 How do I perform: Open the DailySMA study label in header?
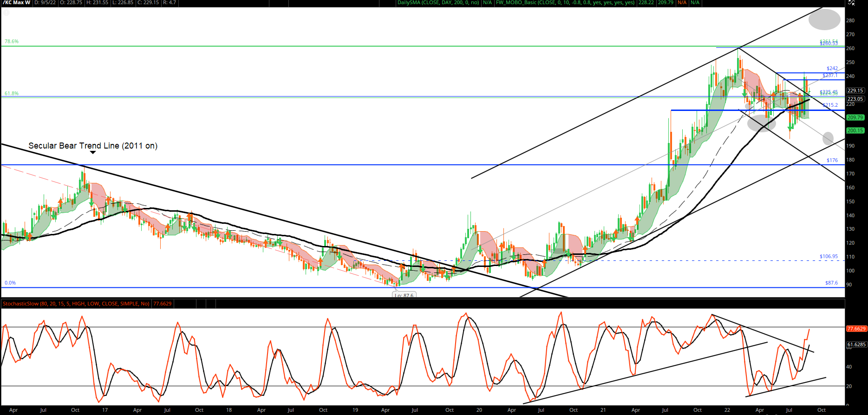click(438, 3)
